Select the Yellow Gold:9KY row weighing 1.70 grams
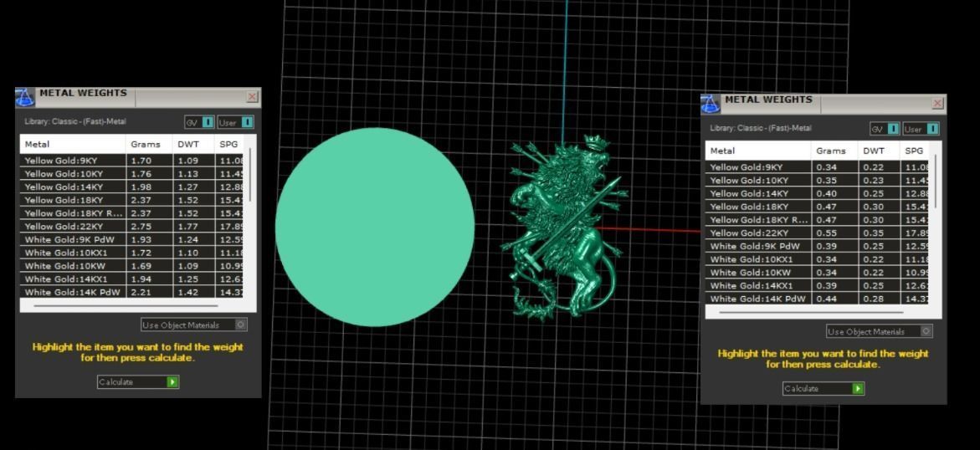Image resolution: width=980 pixels, height=450 pixels. click(x=132, y=161)
